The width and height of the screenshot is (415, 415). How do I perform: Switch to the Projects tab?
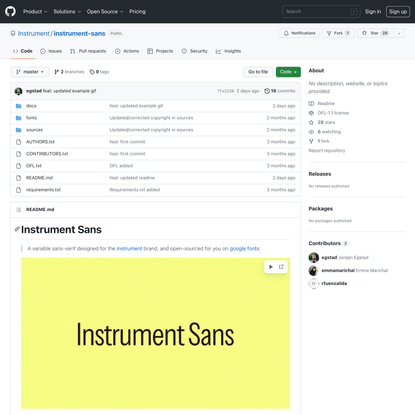tap(160, 51)
